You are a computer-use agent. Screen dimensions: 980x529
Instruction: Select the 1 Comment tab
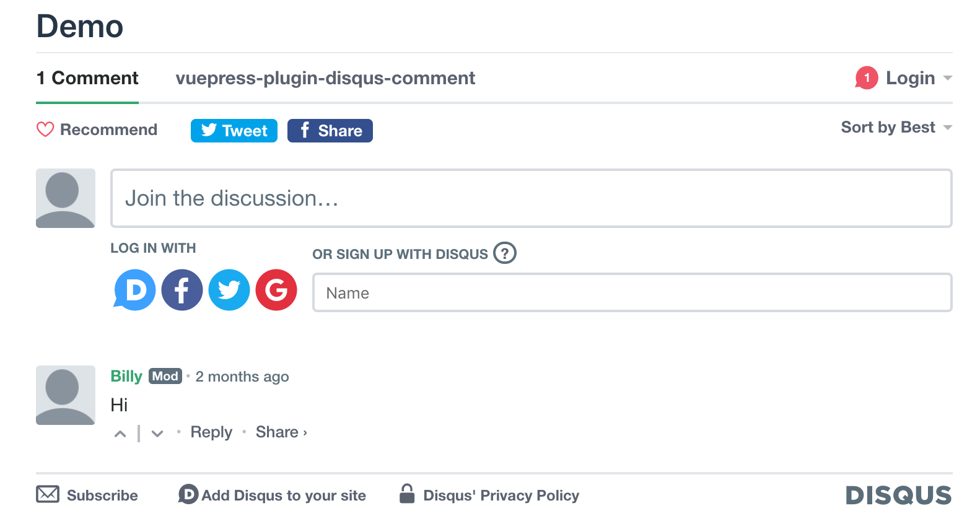[x=87, y=79]
